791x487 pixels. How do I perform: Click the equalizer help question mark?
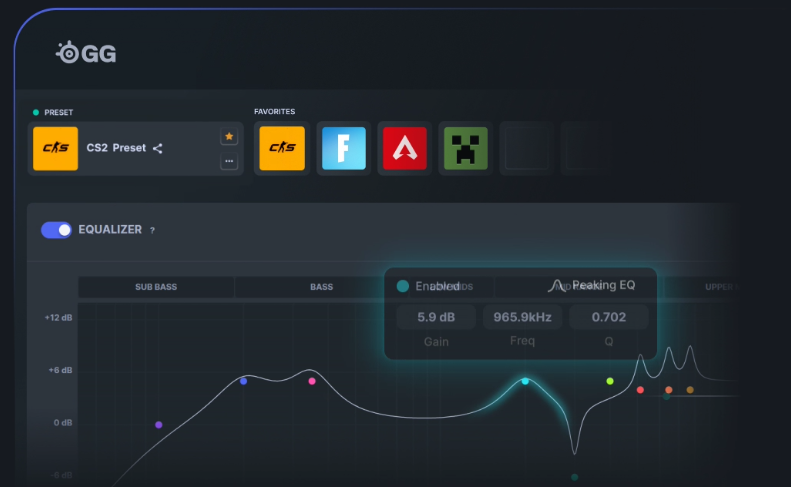pyautogui.click(x=152, y=230)
